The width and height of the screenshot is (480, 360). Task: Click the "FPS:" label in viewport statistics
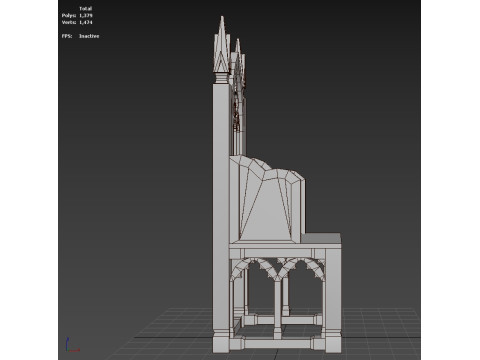point(67,36)
